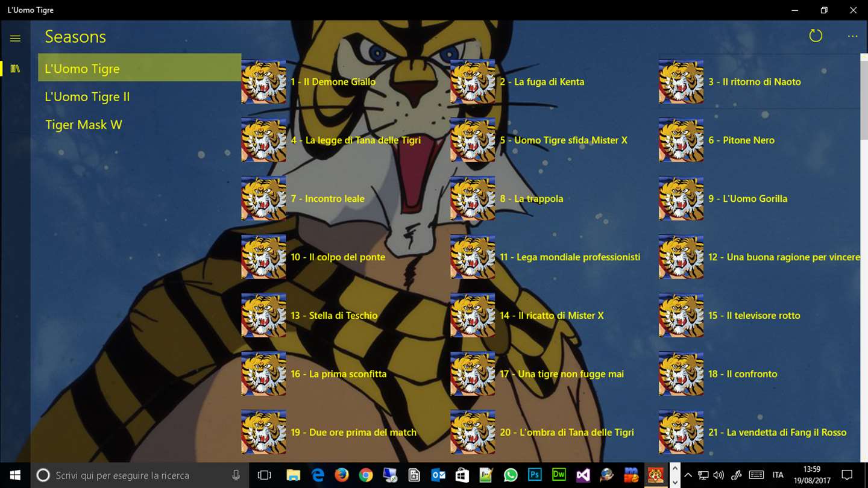This screenshot has height=488, width=868.
Task: Open Task View on the taskbar
Action: [x=264, y=475]
